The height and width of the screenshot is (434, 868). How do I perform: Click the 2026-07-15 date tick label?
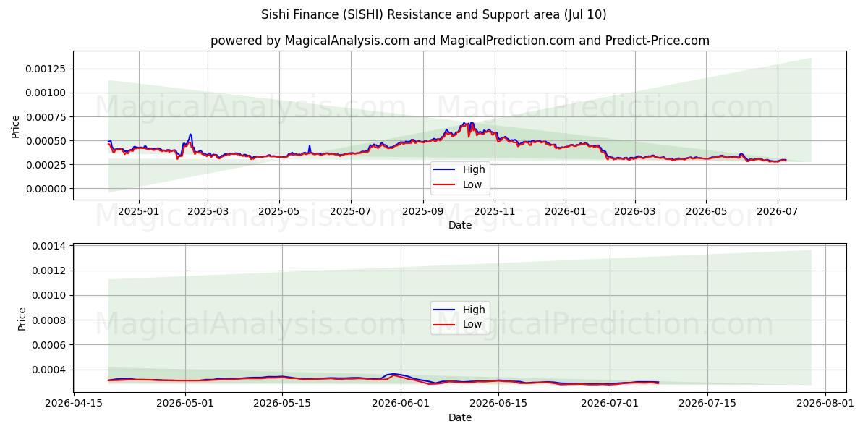coord(707,404)
